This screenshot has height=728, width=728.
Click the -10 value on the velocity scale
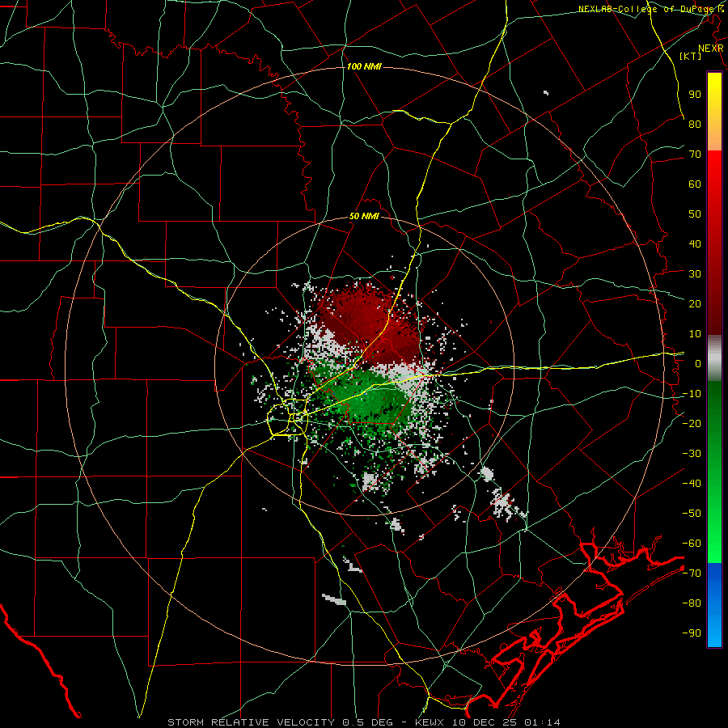(x=692, y=394)
